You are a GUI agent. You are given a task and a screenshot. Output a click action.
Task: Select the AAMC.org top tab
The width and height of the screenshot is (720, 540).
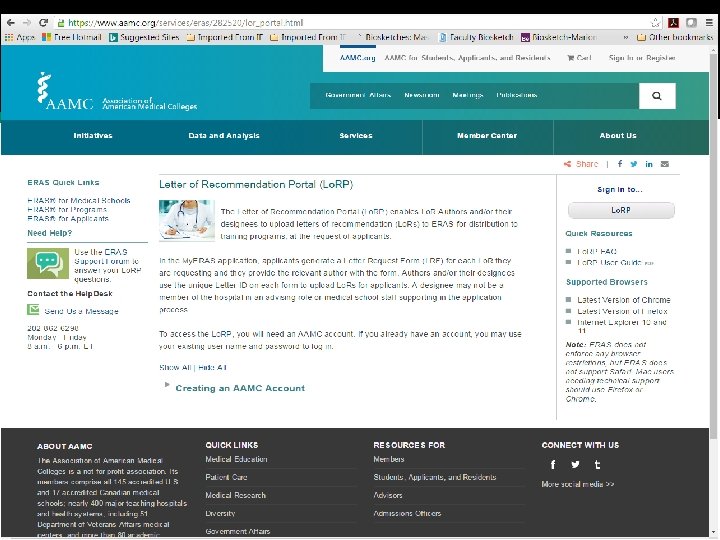pos(357,58)
